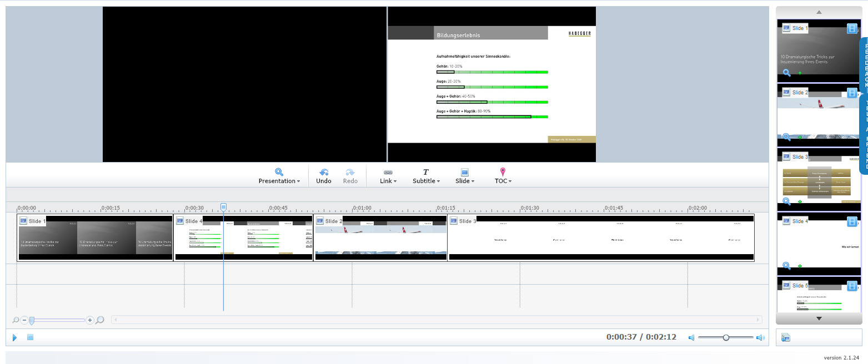868x364 pixels.
Task: Open the TOC dropdown with the pin icon
Action: tap(503, 176)
